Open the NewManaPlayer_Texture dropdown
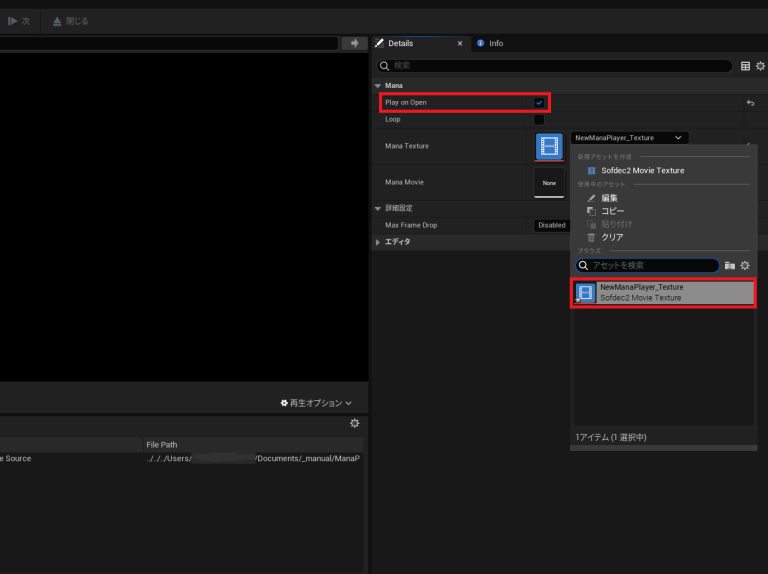 click(x=629, y=138)
